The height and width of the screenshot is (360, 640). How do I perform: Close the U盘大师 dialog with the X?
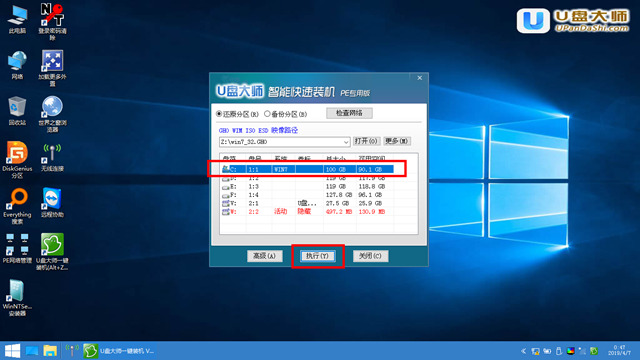tap(420, 78)
